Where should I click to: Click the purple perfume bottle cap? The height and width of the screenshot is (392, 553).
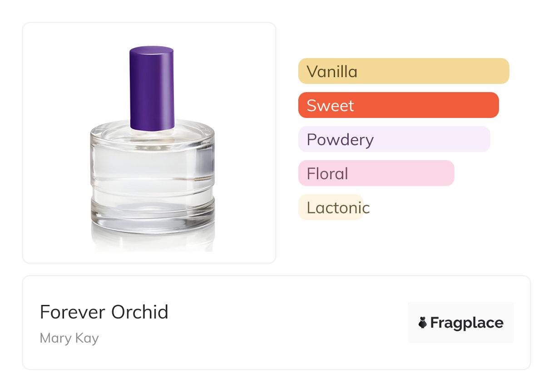coord(152,88)
